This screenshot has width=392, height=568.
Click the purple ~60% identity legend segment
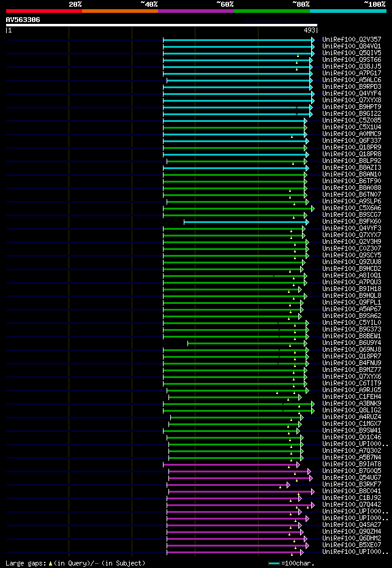pos(196,11)
